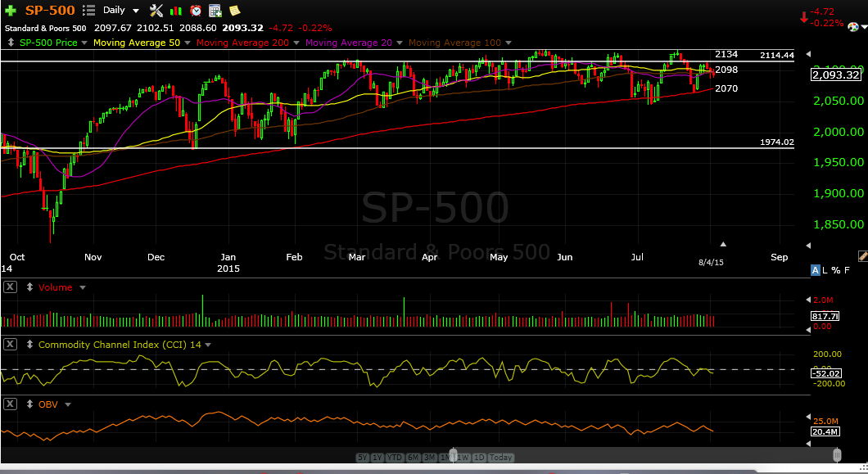The width and height of the screenshot is (868, 474).
Task: Click the SP-500 Price legend label
Action: (48, 43)
